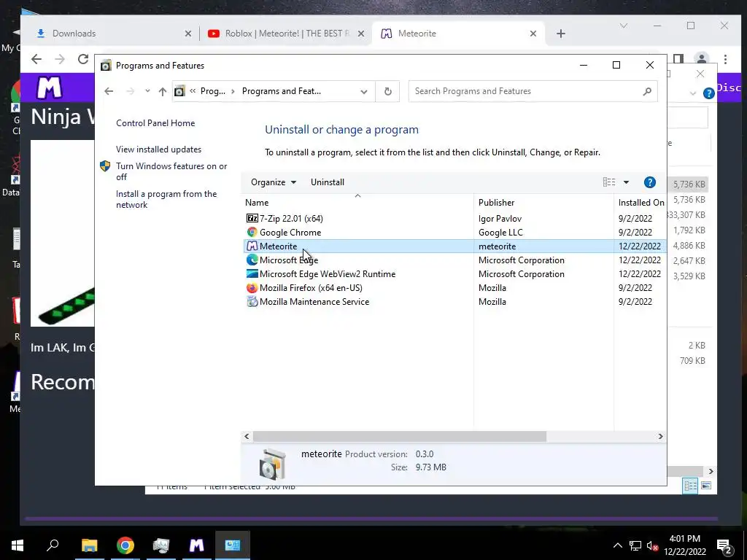Select the Google Chrome program icon in list
Image resolution: width=747 pixels, height=560 pixels.
click(252, 233)
